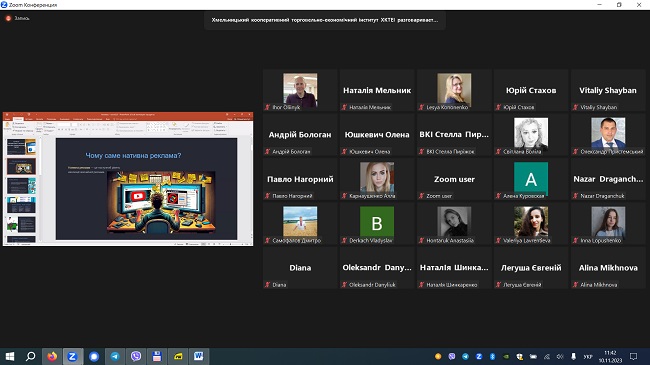Switch input language via УКР indicator

click(x=588, y=357)
